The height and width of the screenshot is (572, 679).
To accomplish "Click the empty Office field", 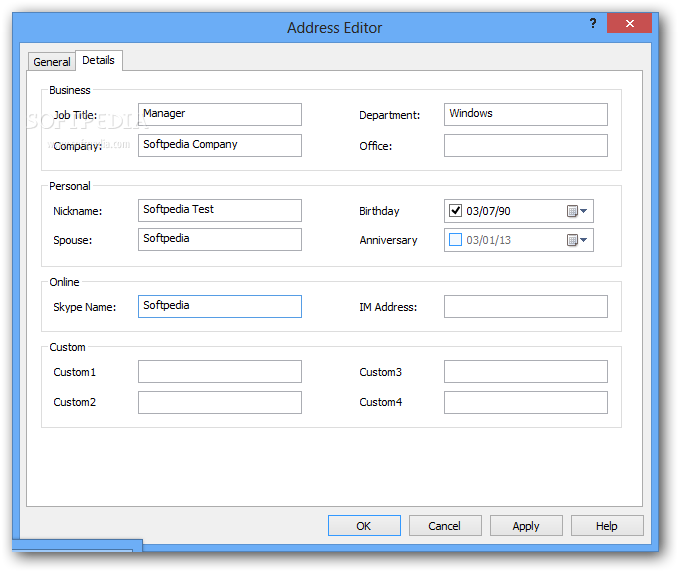I will tap(526, 145).
